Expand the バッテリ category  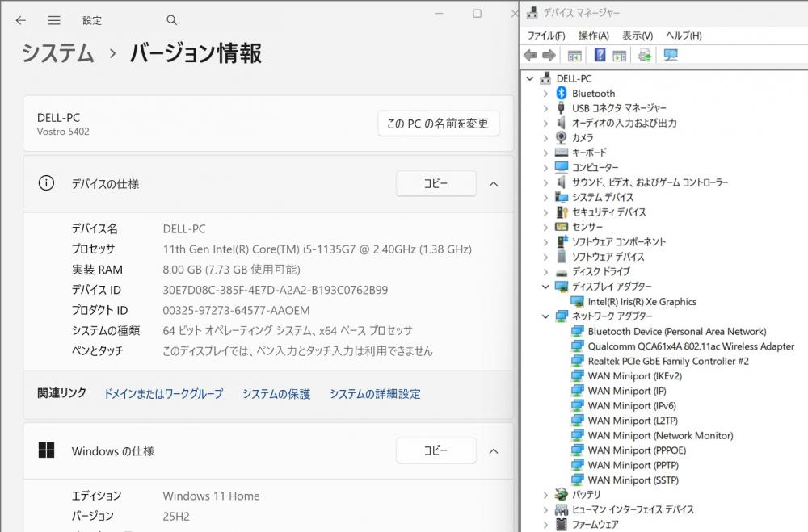(x=545, y=495)
